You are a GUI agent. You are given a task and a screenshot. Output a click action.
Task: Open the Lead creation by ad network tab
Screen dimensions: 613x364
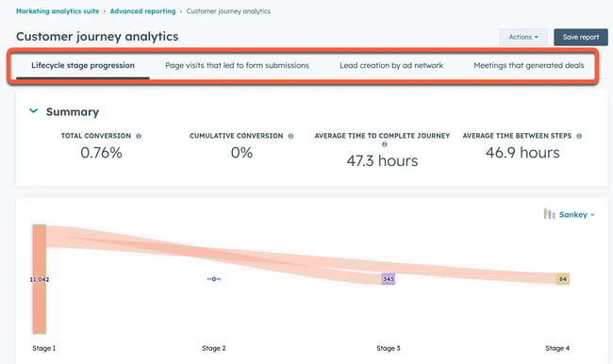coord(391,65)
